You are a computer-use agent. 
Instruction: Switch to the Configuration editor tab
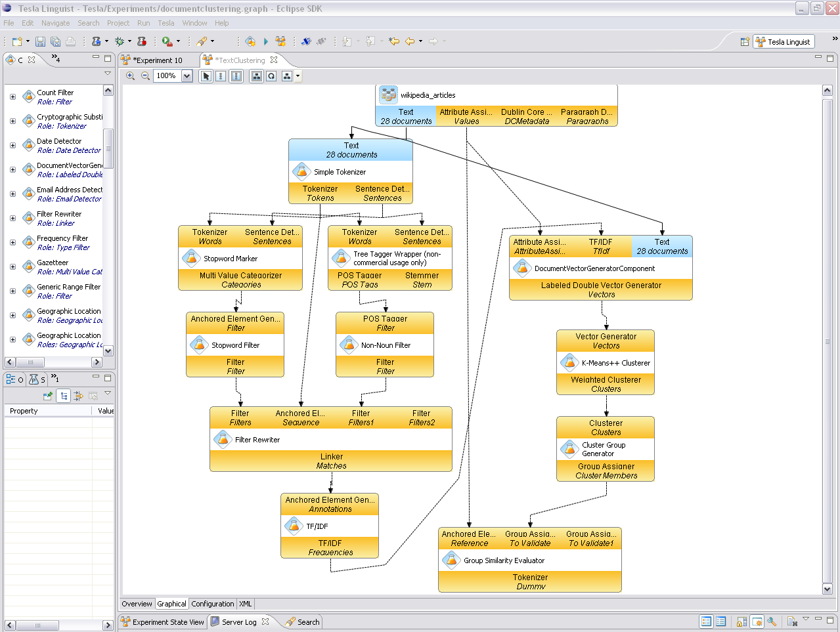(212, 604)
